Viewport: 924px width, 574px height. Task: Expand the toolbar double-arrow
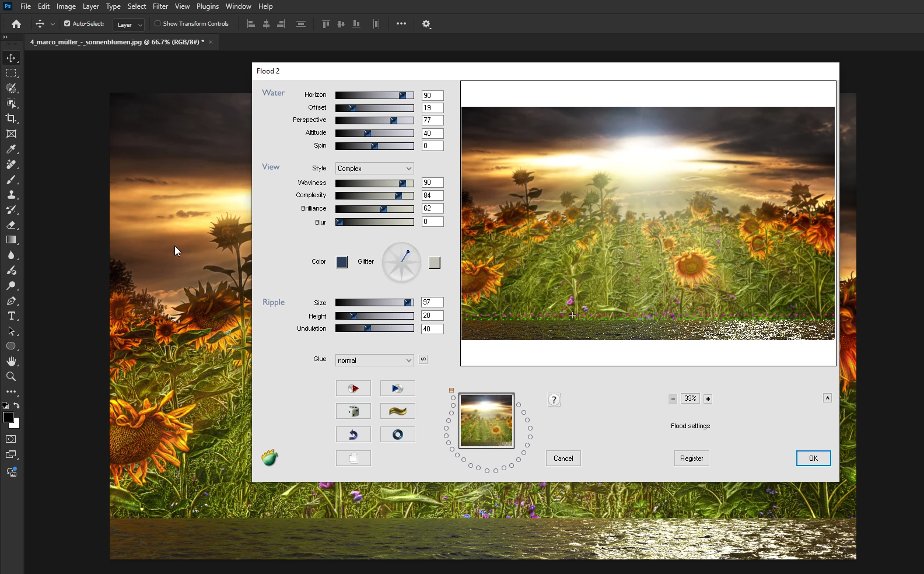coord(5,37)
